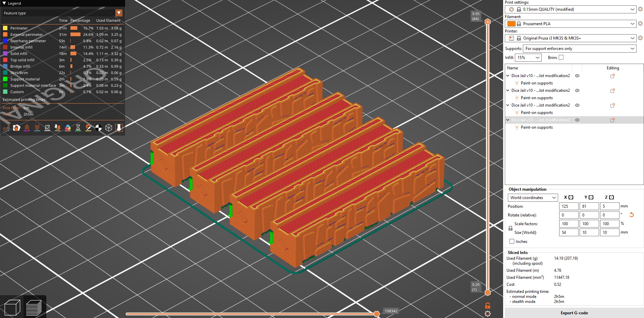Toggle Seams broken-link icon in legend
The height and width of the screenshot is (318, 644).
click(47, 128)
